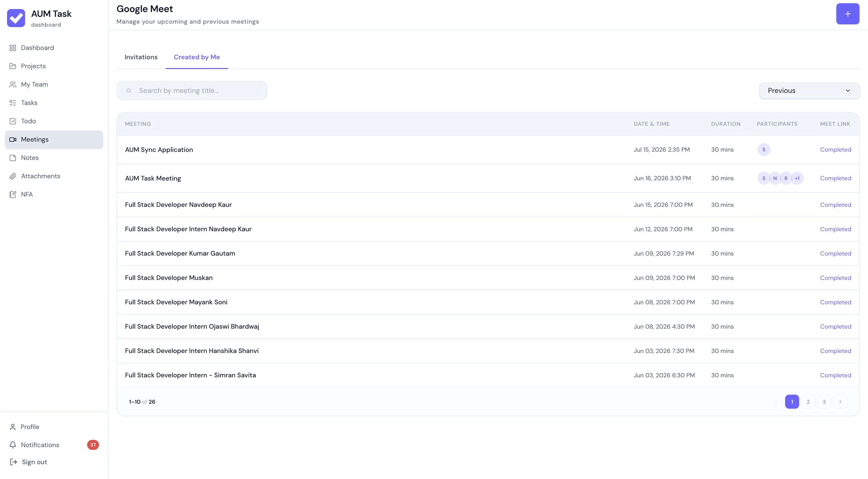
Task: Click N participant avatar in AUM Task Meeting
Action: tap(775, 178)
